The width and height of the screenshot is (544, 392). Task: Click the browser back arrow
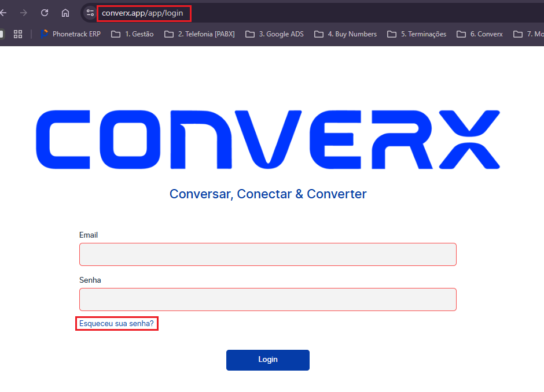[x=3, y=13]
